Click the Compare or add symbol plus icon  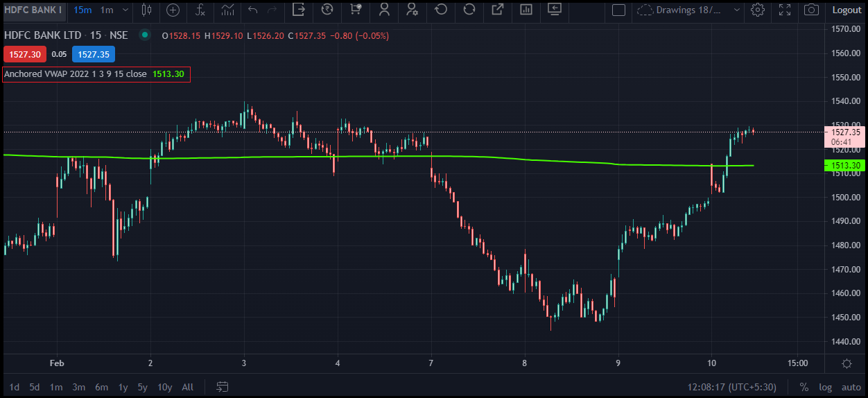pyautogui.click(x=173, y=10)
